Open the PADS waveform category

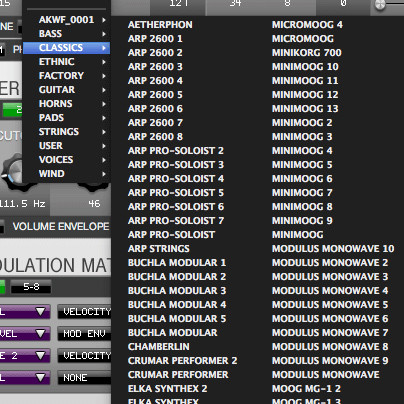pos(66,118)
